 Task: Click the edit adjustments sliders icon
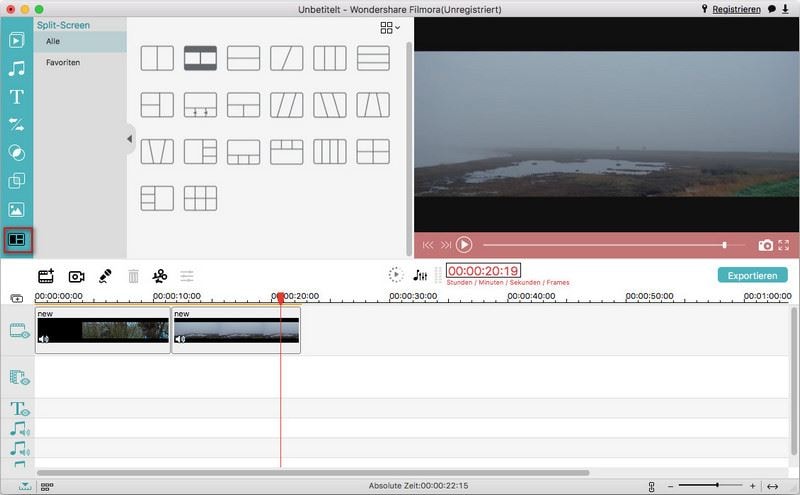(x=187, y=276)
